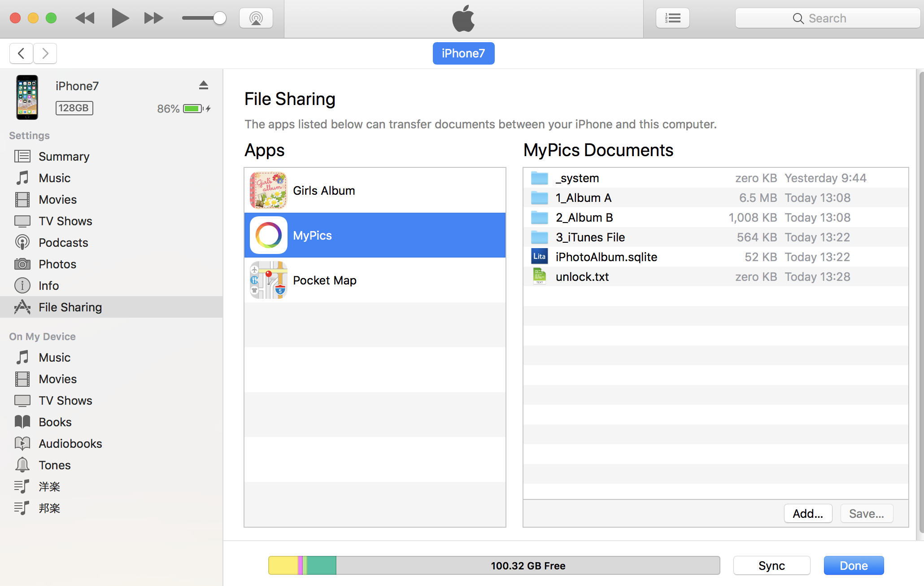Image resolution: width=924 pixels, height=586 pixels.
Task: Click the Yesterday 9:44 date
Action: (825, 178)
